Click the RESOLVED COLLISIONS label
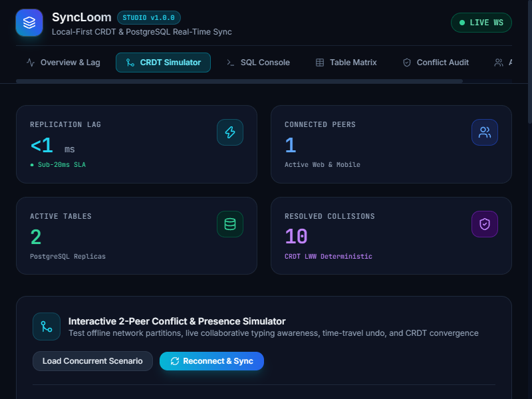This screenshot has height=399, width=532. click(x=329, y=216)
